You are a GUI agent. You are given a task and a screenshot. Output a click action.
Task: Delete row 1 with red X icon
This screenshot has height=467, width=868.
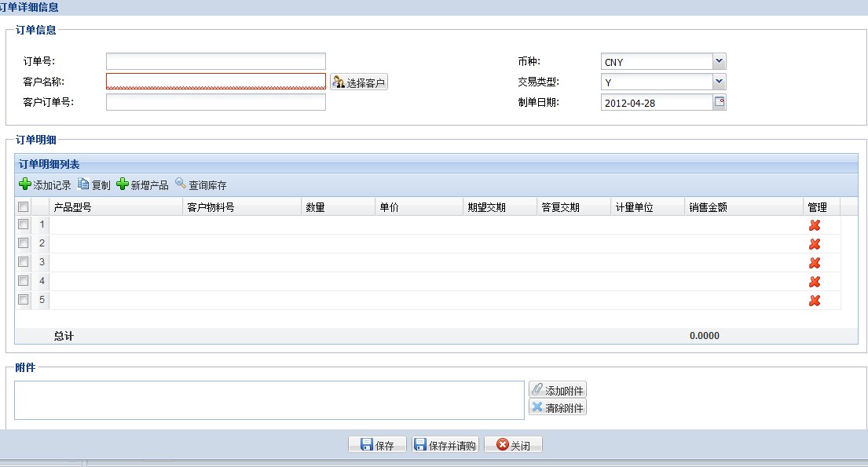815,225
